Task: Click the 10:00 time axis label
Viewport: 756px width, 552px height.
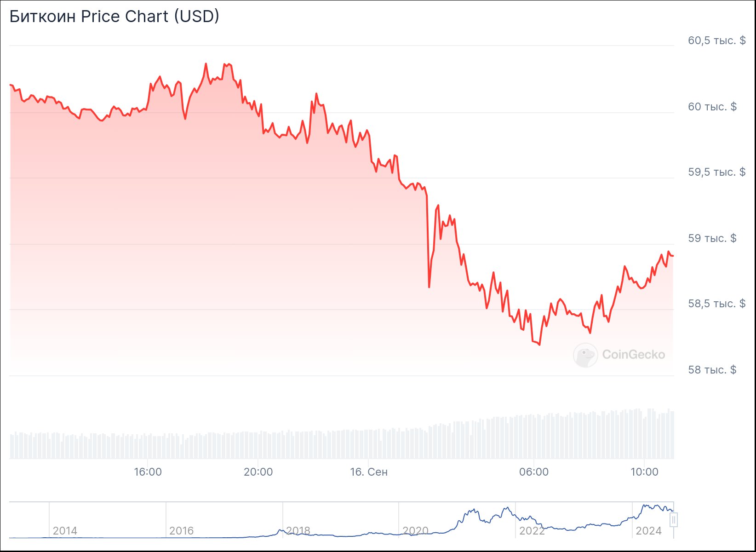Action: pos(644,472)
